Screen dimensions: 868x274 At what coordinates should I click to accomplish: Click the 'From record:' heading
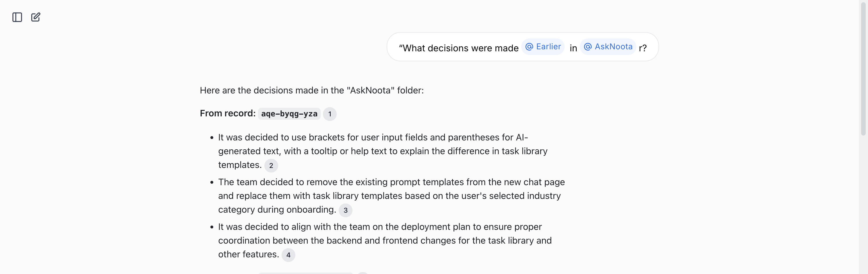227,113
